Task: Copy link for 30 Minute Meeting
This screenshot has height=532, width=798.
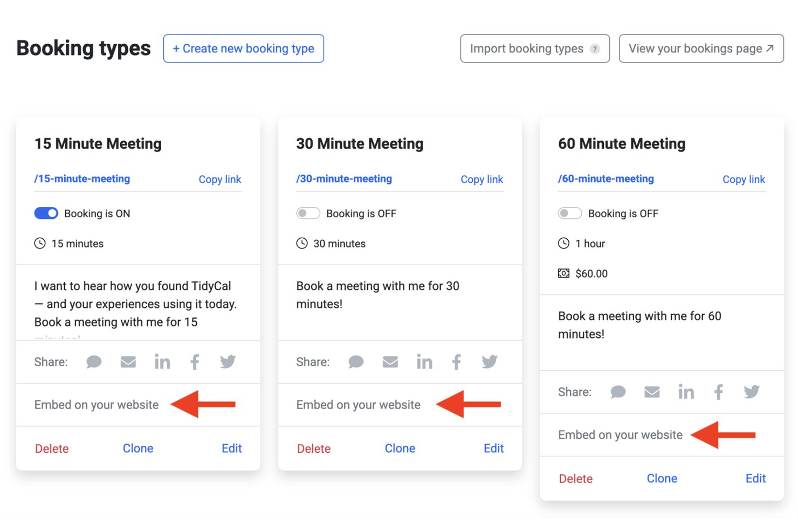Action: (x=482, y=179)
